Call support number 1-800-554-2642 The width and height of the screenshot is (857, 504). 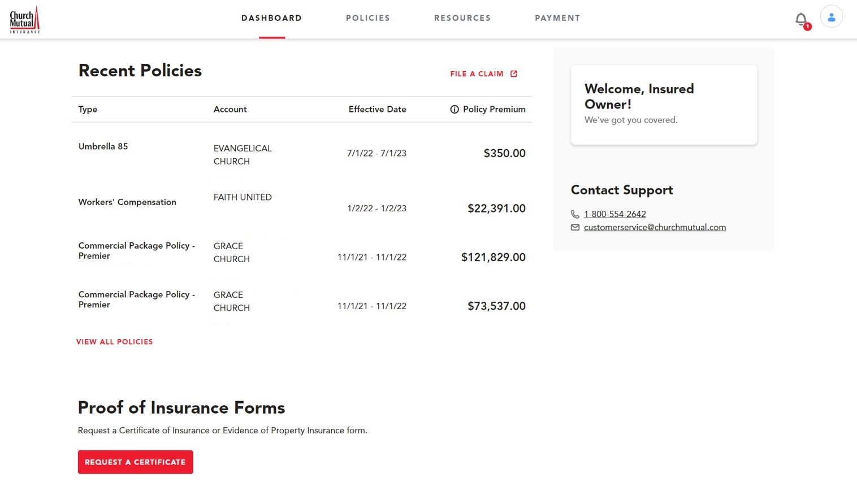[614, 214]
